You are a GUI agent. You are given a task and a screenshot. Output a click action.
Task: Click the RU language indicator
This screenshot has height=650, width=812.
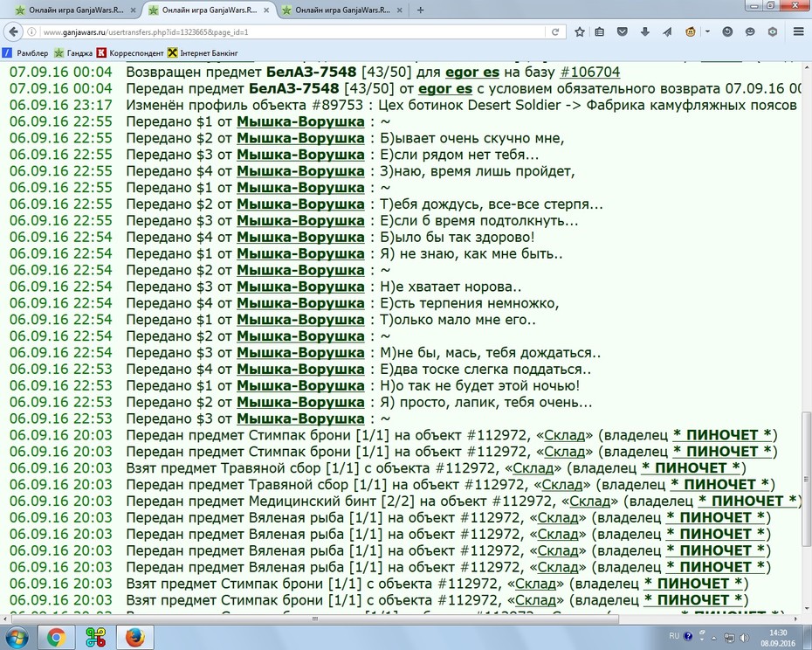point(674,636)
